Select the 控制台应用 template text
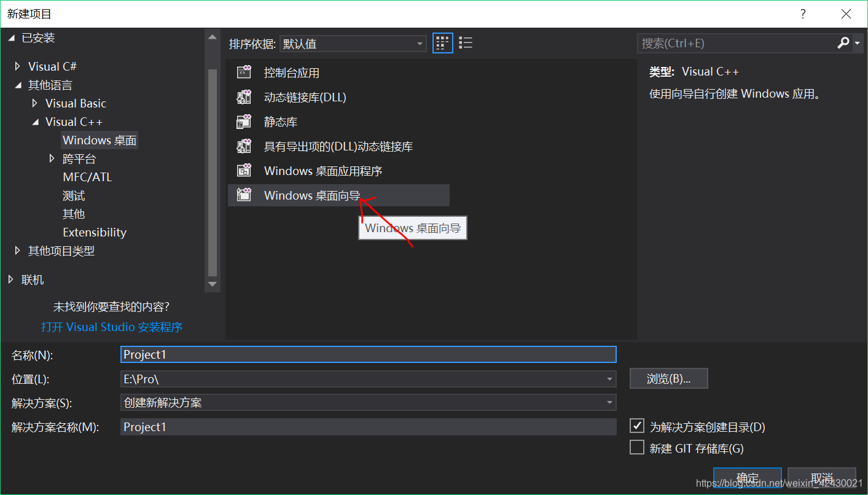This screenshot has width=868, height=495. [x=292, y=72]
